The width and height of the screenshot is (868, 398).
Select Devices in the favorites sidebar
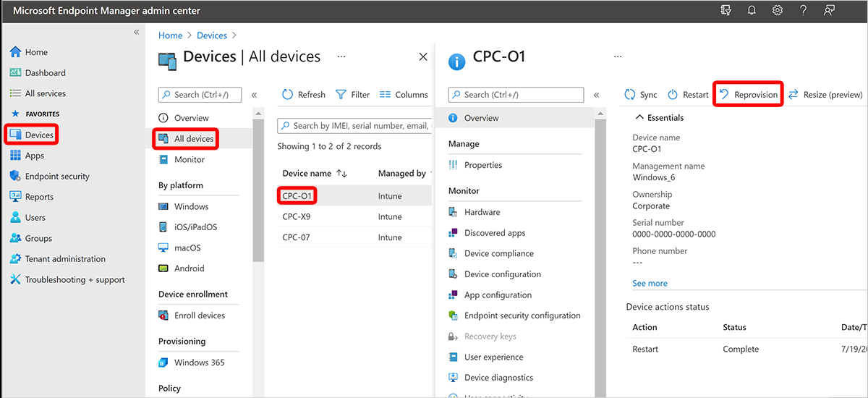[32, 135]
